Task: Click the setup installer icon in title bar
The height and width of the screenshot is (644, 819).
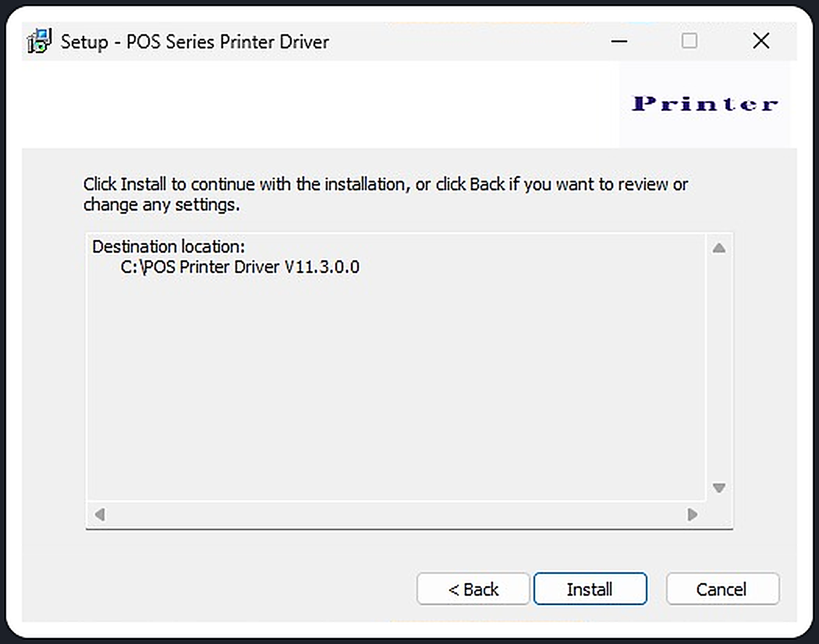Action: [x=39, y=41]
